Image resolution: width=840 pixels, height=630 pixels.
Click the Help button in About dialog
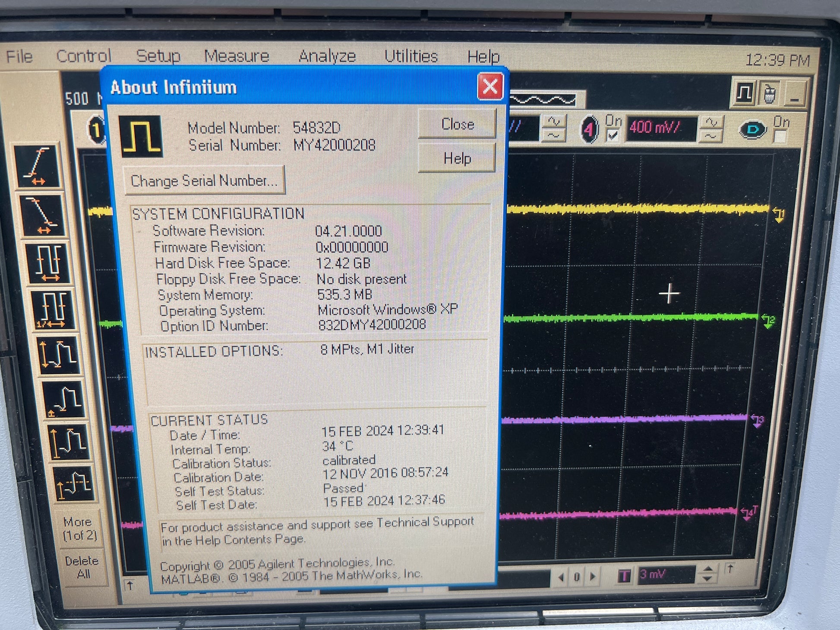click(457, 158)
